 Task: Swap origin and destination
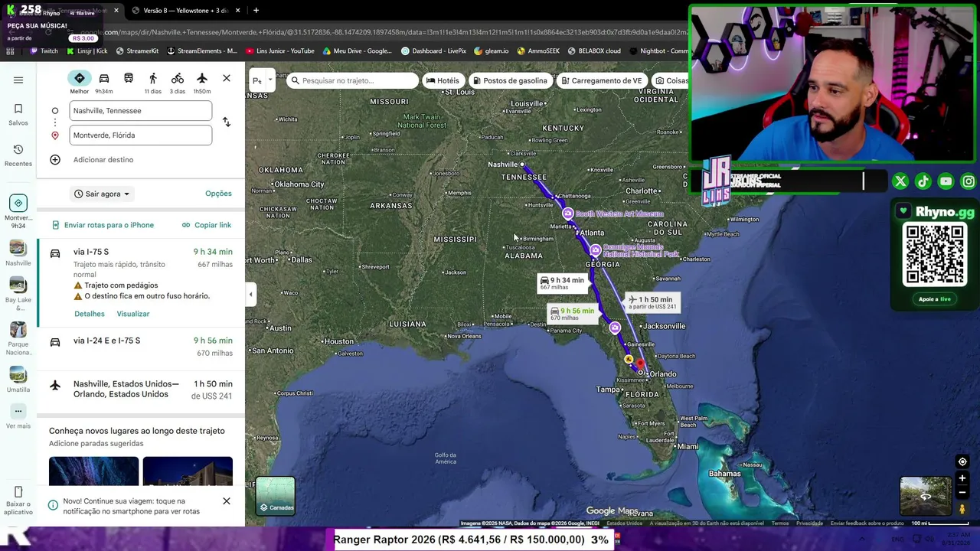coord(226,122)
